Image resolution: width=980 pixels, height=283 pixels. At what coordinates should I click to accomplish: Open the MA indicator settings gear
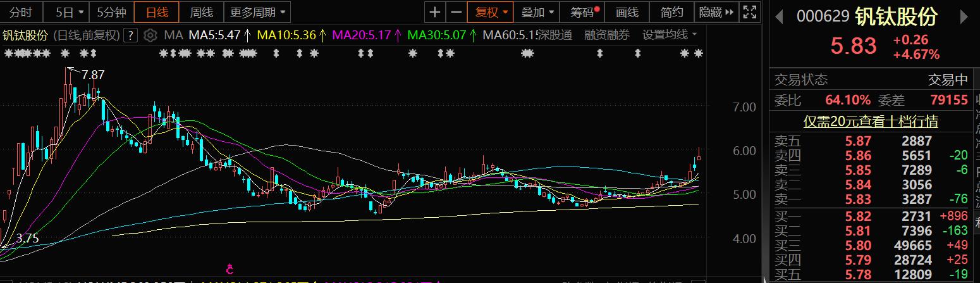[150, 35]
